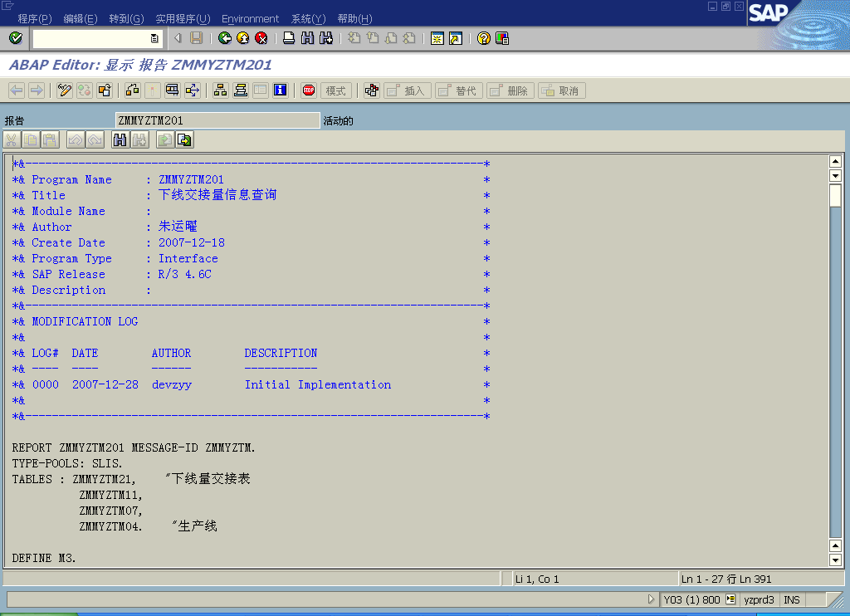850x616 pixels.
Task: Click the SAP menu icon in top-left corner
Action: [x=7, y=6]
